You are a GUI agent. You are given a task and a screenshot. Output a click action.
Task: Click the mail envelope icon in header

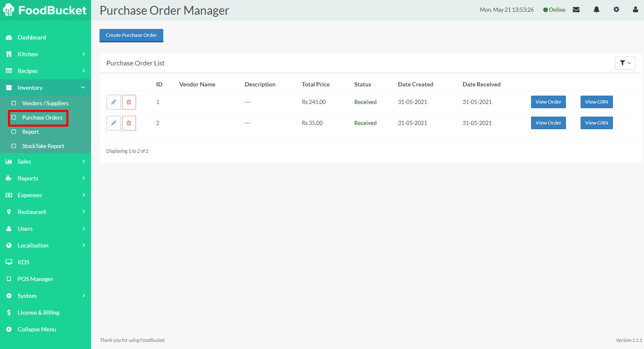tap(576, 10)
